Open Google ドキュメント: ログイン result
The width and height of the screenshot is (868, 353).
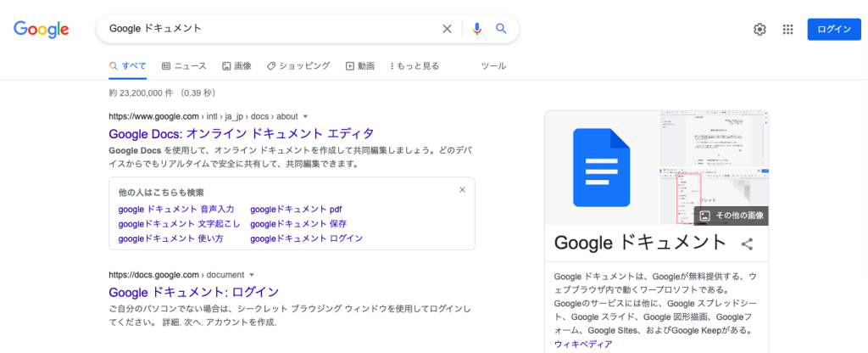coord(194,292)
